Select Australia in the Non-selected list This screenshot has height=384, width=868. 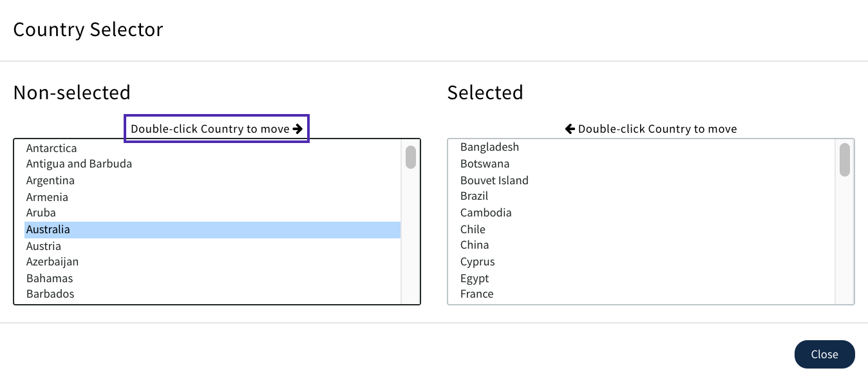point(48,229)
